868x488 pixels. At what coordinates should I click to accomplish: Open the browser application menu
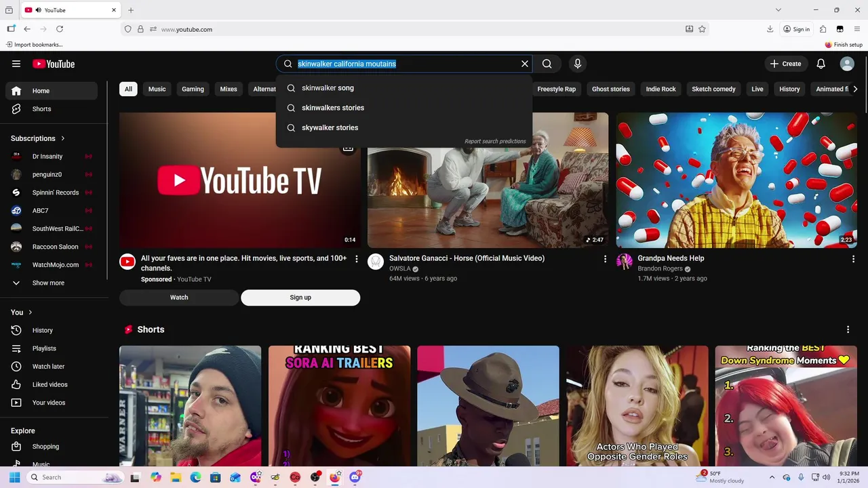tap(857, 29)
